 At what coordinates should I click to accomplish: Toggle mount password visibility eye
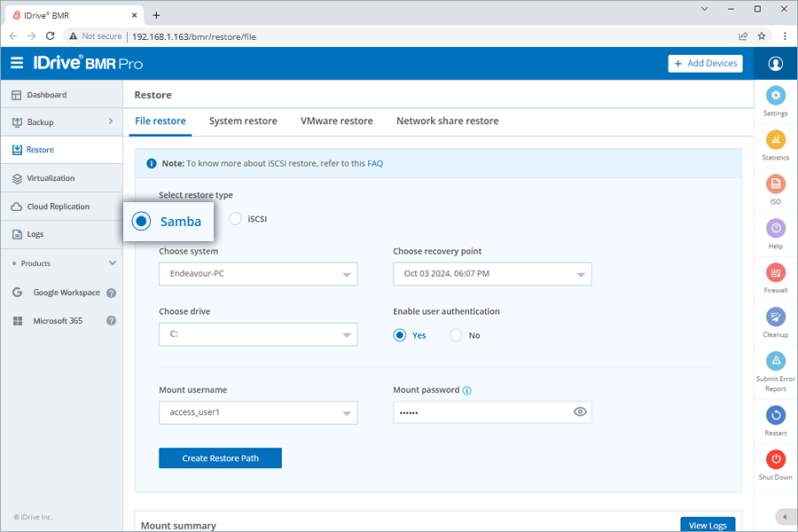(580, 412)
